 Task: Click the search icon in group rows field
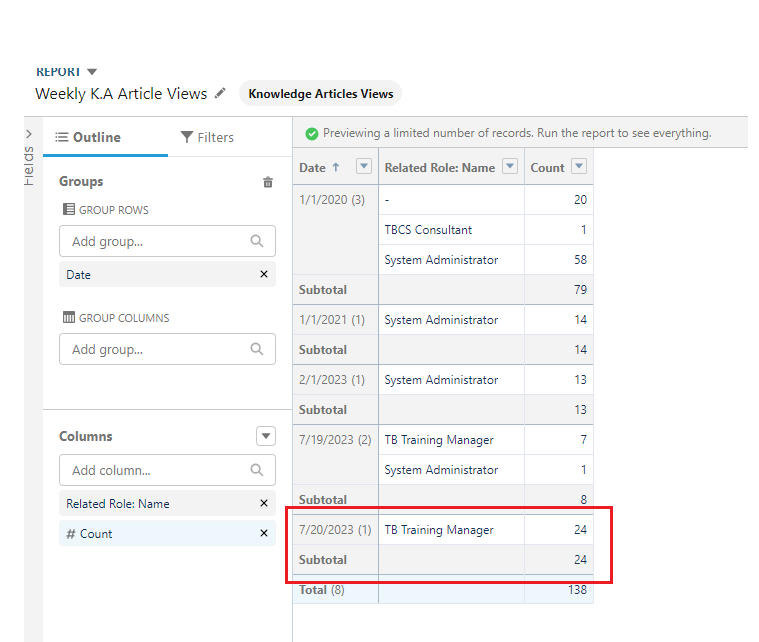[x=257, y=241]
